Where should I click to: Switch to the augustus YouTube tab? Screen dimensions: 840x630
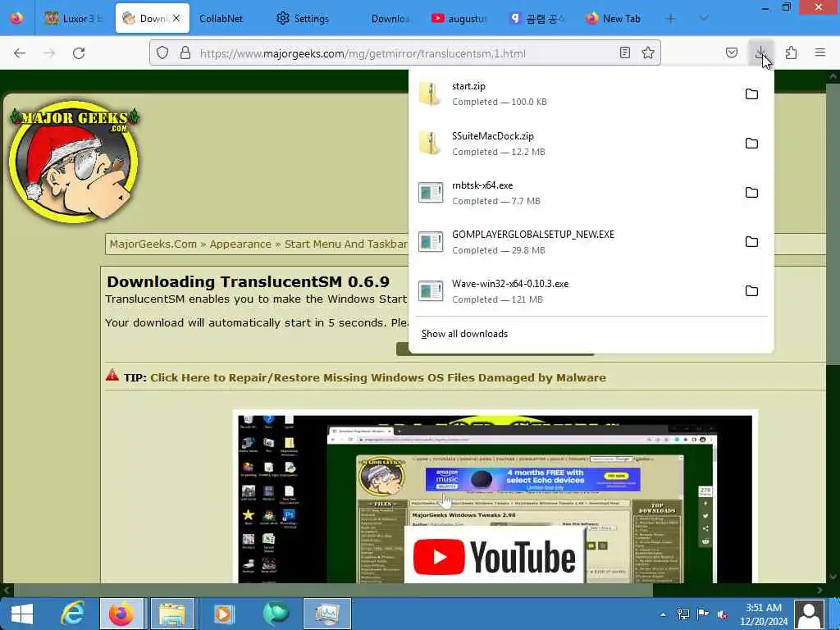(x=459, y=19)
